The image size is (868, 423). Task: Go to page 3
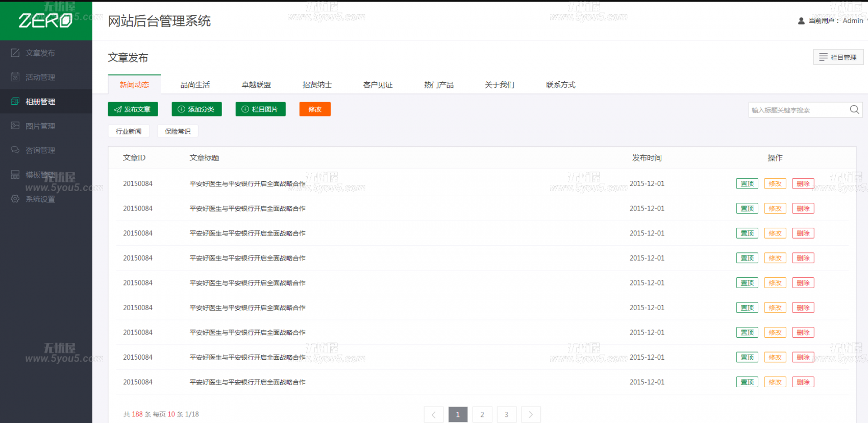(x=507, y=414)
